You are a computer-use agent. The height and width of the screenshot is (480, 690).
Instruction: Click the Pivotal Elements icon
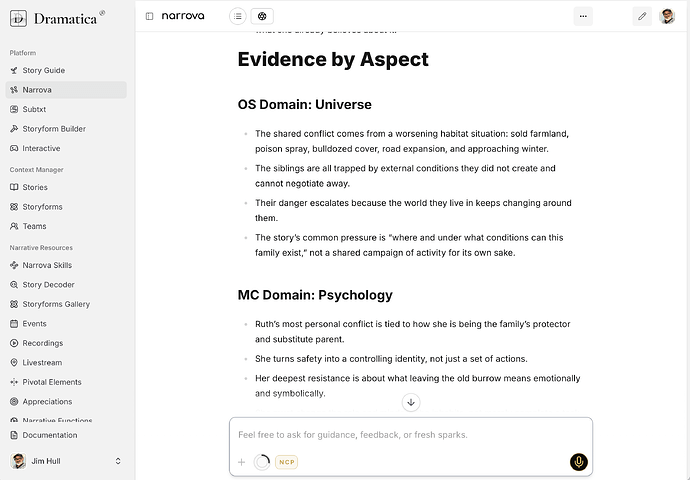click(x=14, y=382)
